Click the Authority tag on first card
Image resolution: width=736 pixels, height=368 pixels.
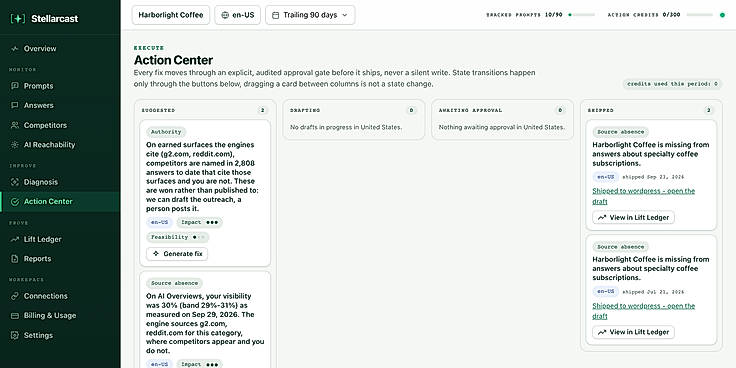tap(166, 132)
